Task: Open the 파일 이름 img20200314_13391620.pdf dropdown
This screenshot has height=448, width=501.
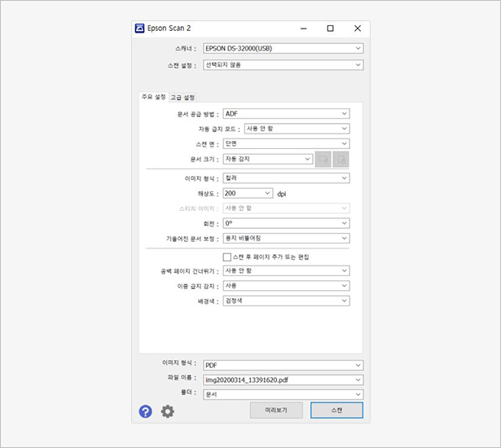Action: tap(283, 380)
